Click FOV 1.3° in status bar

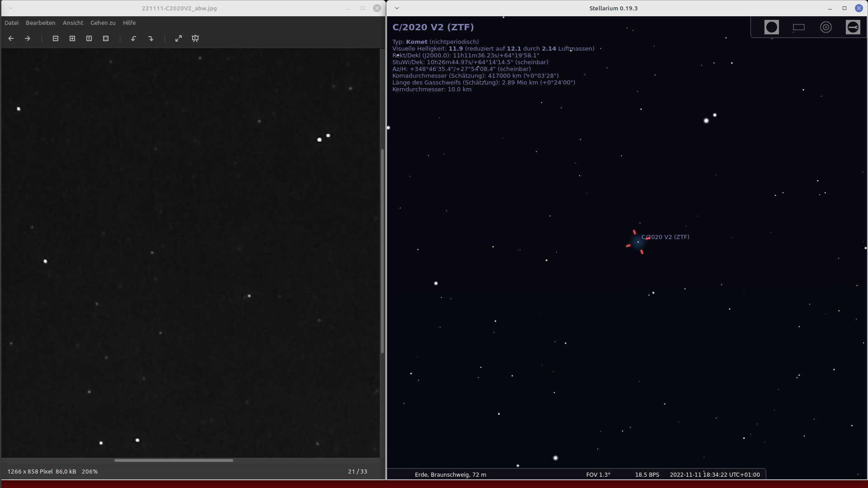coord(598,474)
